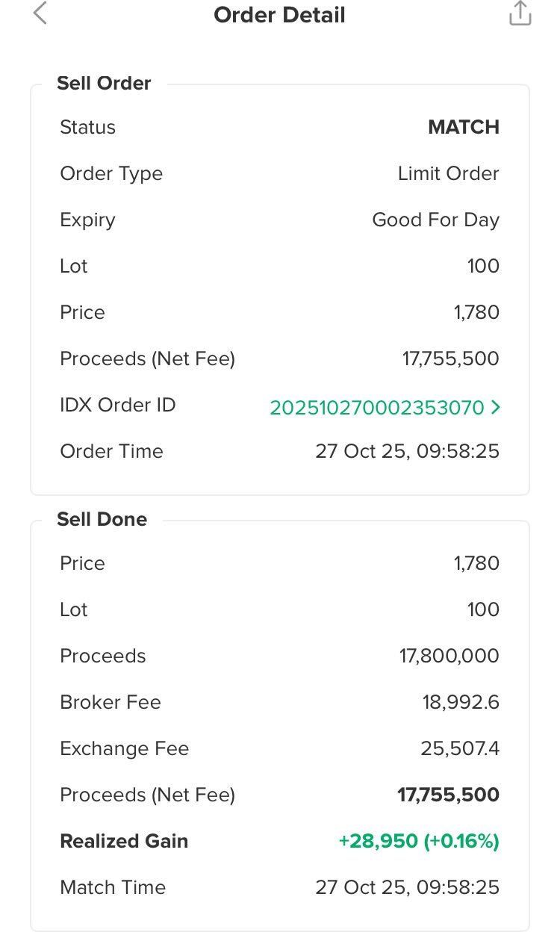Tap the MATCH status value
This screenshot has width=560, height=947.
463,127
